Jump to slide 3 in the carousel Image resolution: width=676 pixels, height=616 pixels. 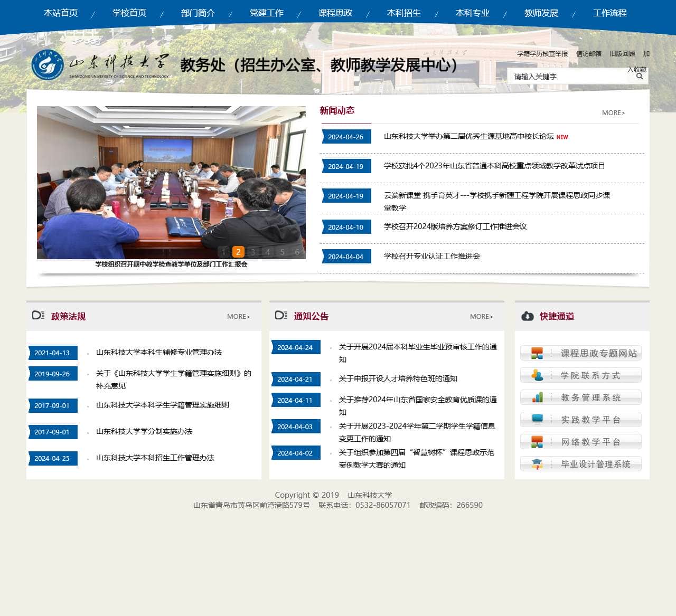[x=253, y=252]
